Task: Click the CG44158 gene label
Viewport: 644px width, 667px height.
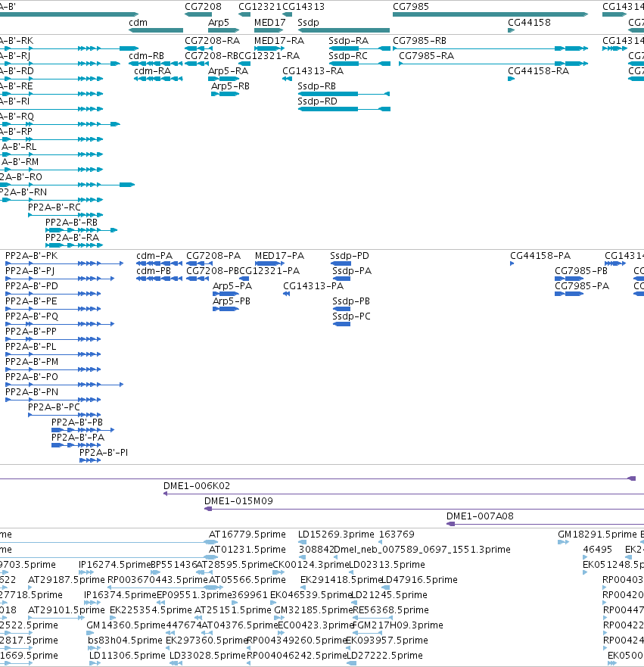Action: (529, 23)
